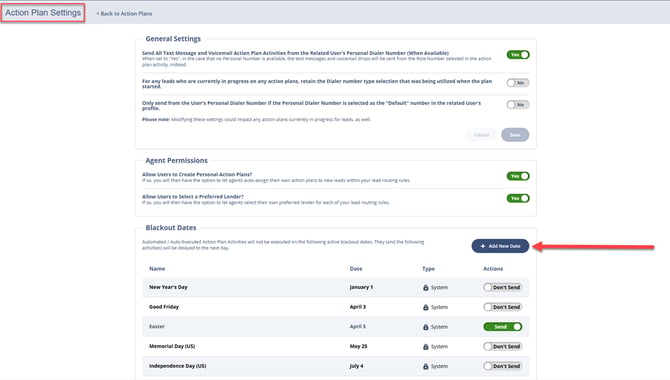670x380 pixels.
Task: Click the "April 3" date cell
Action: (358, 307)
